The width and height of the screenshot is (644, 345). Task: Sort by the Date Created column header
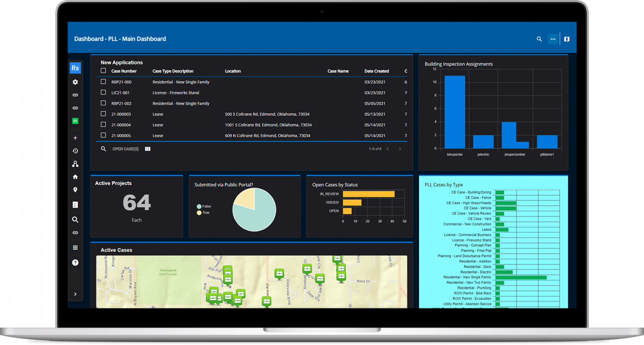click(376, 71)
